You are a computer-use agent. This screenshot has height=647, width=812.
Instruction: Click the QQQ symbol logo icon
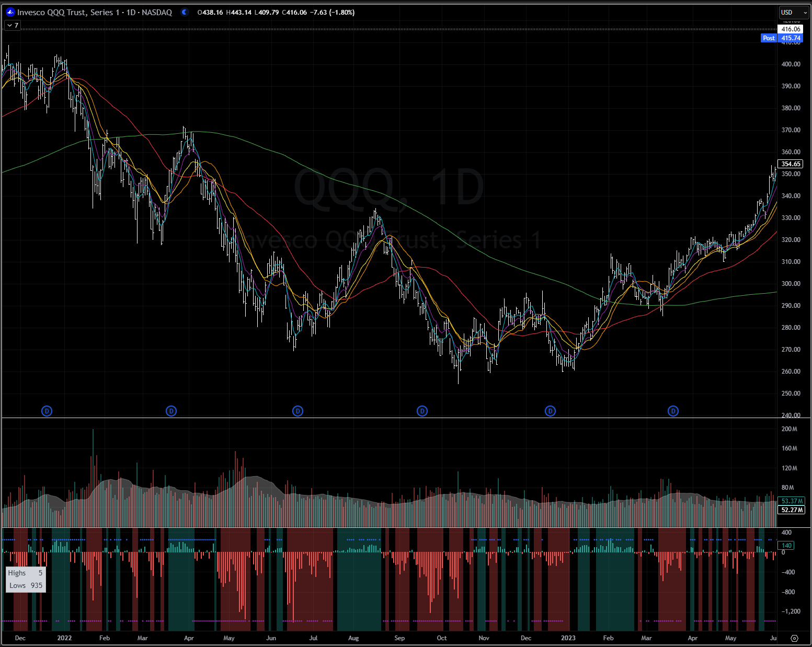point(10,12)
